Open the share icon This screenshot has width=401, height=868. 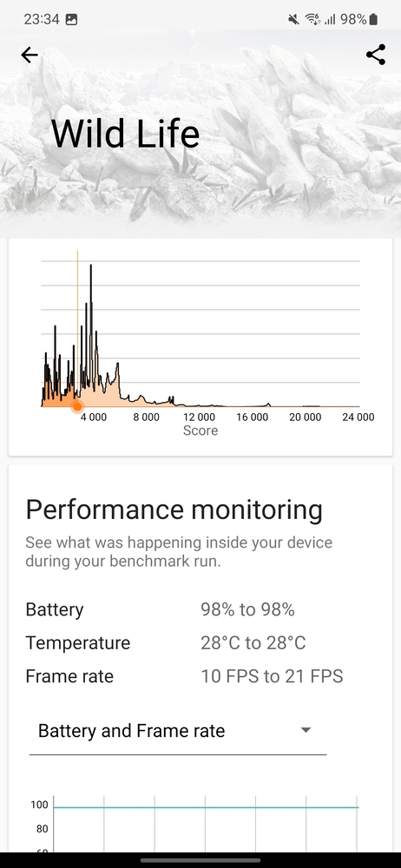(376, 55)
